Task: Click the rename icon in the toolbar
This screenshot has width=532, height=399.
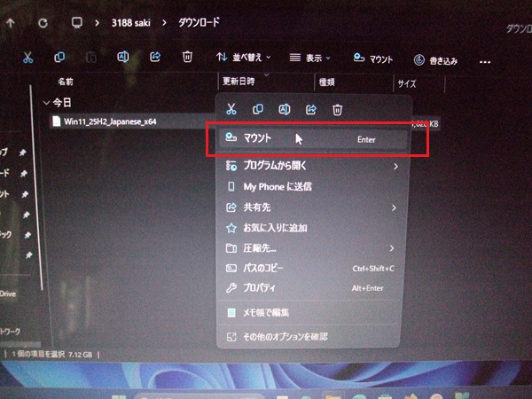Action: pos(123,58)
